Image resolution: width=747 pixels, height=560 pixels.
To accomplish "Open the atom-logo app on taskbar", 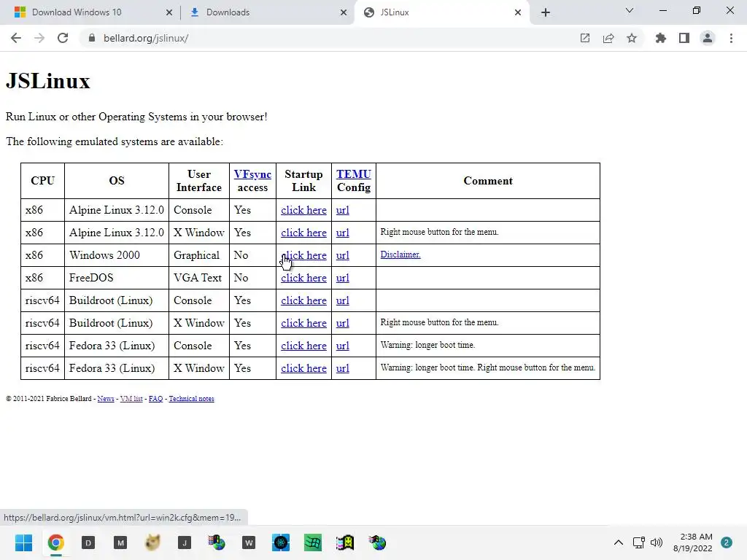I will click(x=281, y=542).
